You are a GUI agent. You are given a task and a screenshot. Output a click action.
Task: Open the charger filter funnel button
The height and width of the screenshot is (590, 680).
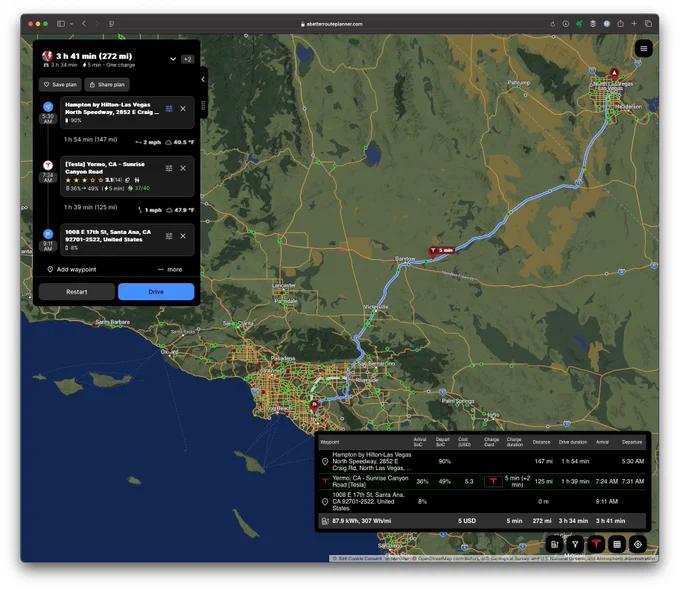coord(575,544)
